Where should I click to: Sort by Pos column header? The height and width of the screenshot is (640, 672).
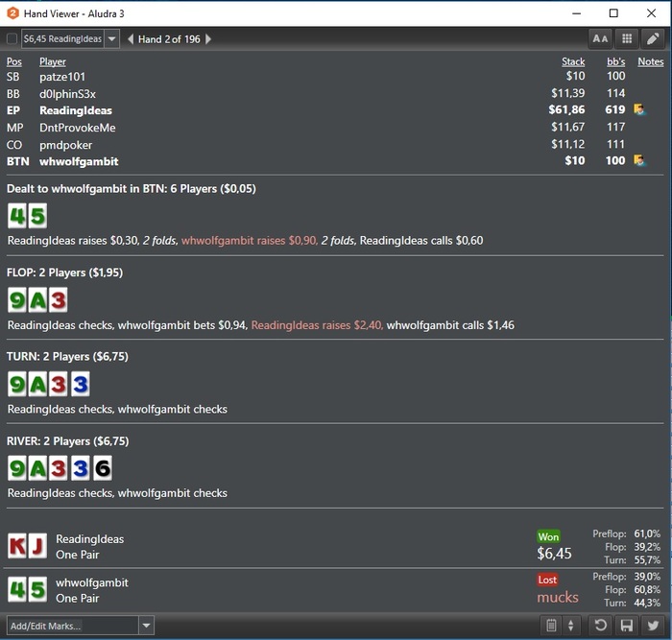[14, 61]
